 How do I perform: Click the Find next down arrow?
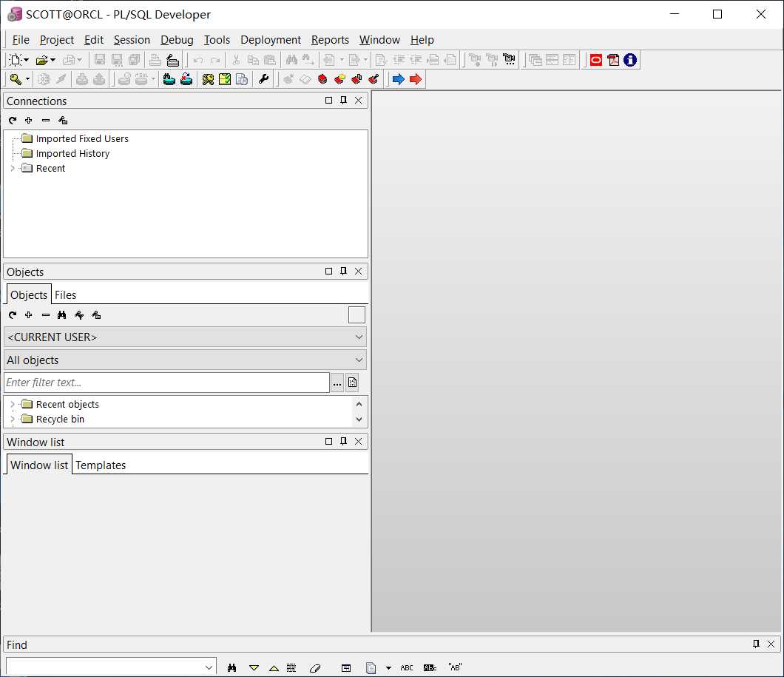[254, 667]
